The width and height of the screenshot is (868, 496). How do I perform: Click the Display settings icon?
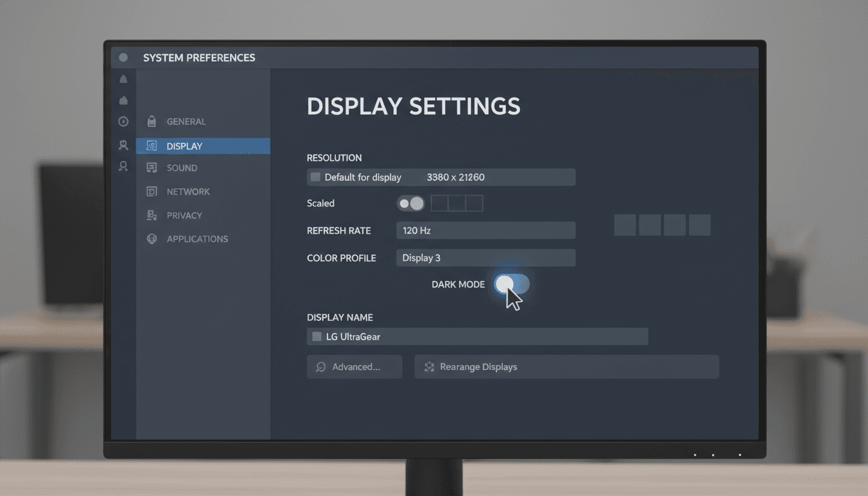[x=151, y=145]
